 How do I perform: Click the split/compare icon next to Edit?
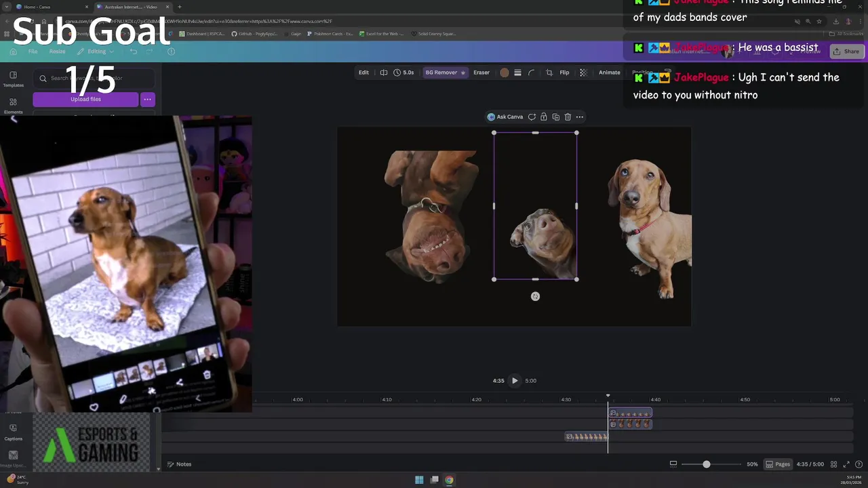[384, 73]
